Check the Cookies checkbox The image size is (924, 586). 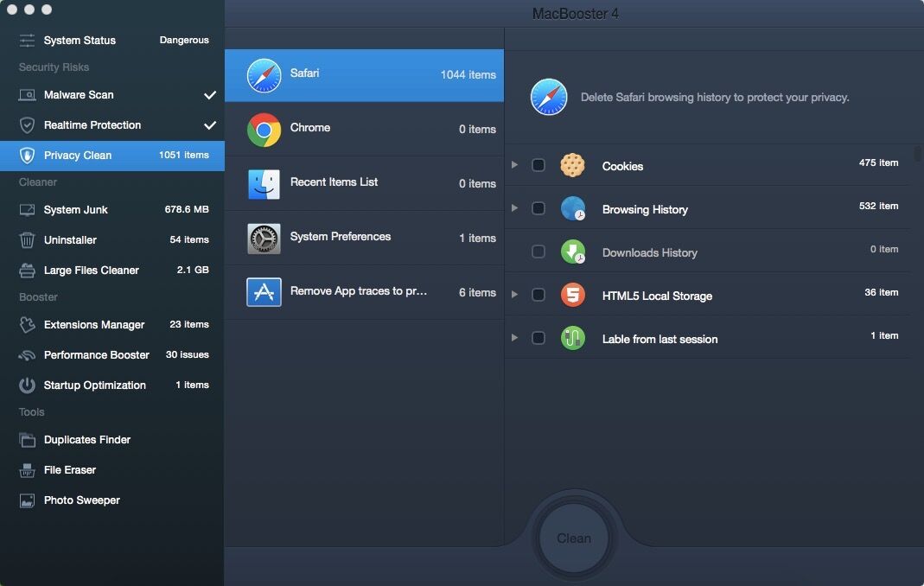pyautogui.click(x=538, y=165)
